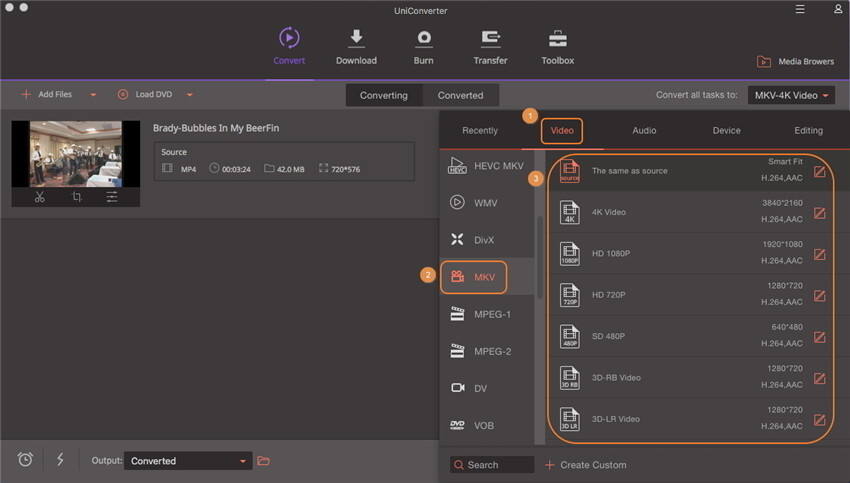The image size is (850, 483).
Task: Open the Output Converted dropdown
Action: pyautogui.click(x=188, y=461)
